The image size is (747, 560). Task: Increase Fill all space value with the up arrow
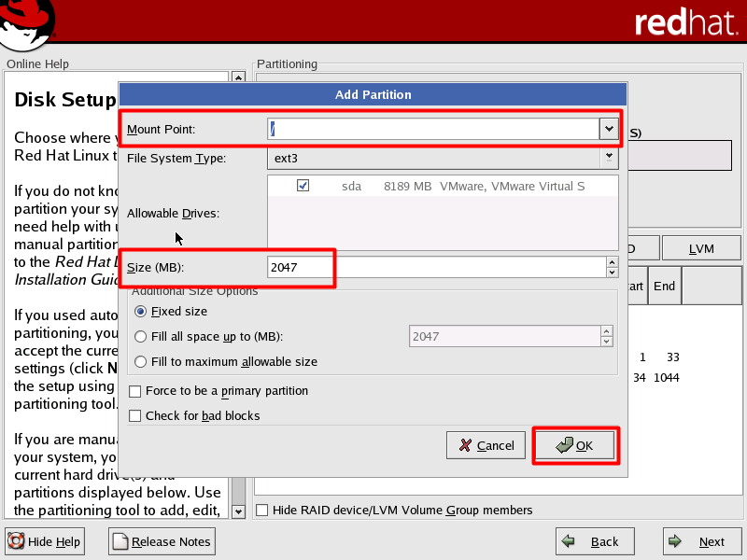pyautogui.click(x=606, y=331)
